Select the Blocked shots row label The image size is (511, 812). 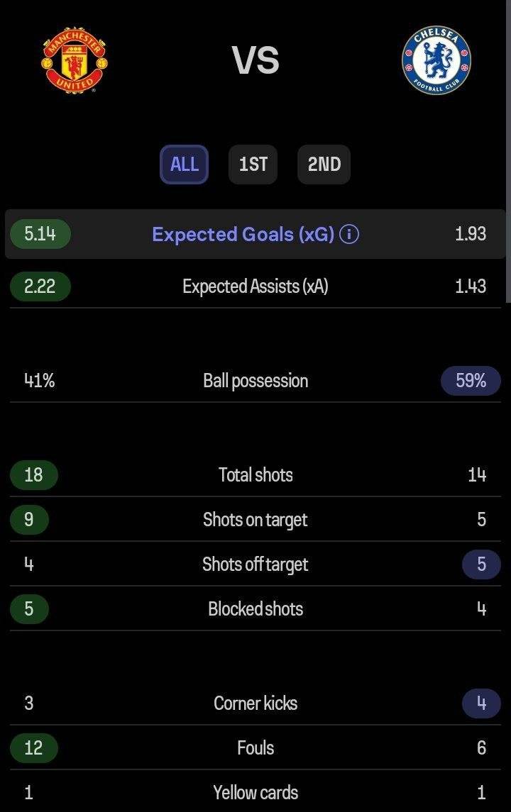(255, 609)
